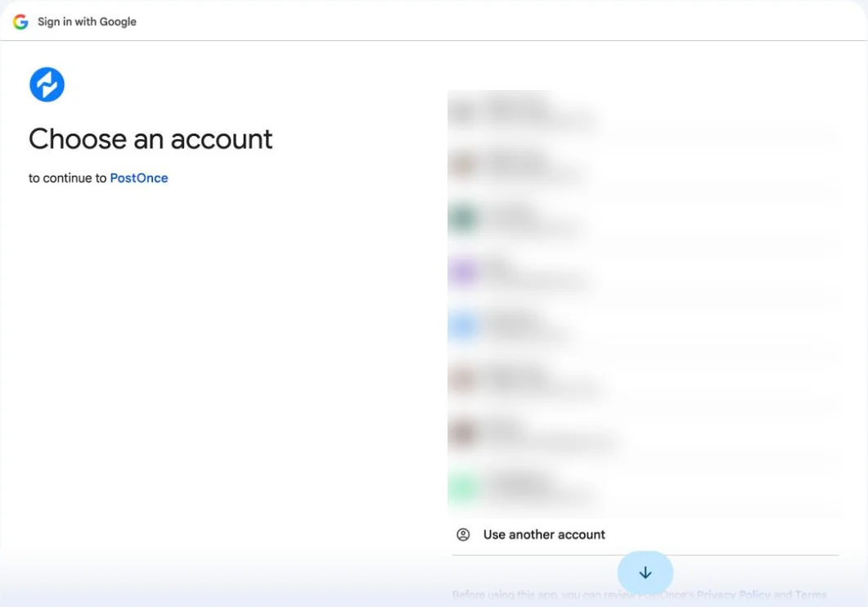Click the Google logo in the header

click(20, 21)
